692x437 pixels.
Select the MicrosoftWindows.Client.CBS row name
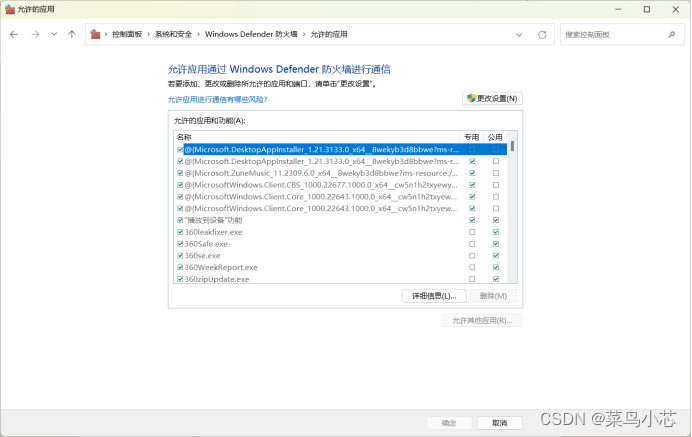click(x=321, y=185)
